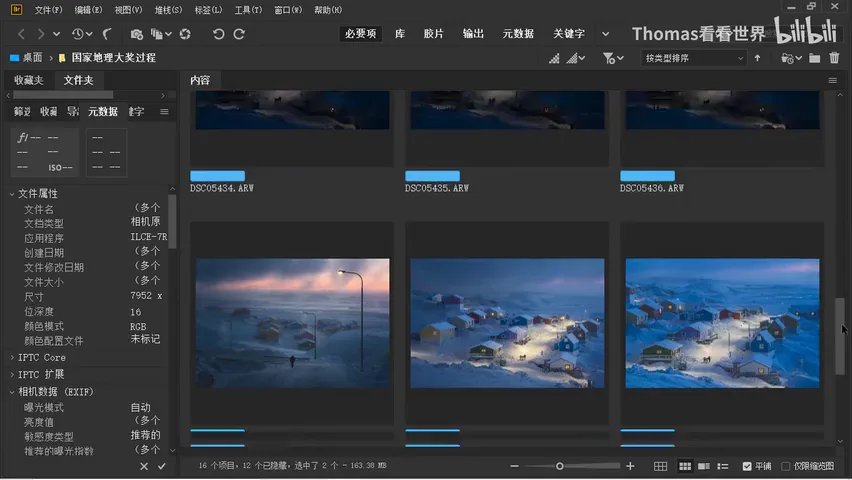Collapse the 相机数据 (EXIF) section
Viewport: 852px width, 480px height.
tap(11, 391)
